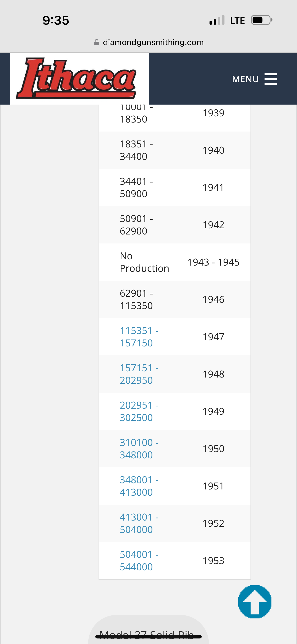Tap the MENU label text
The width and height of the screenshot is (297, 644).
click(245, 79)
